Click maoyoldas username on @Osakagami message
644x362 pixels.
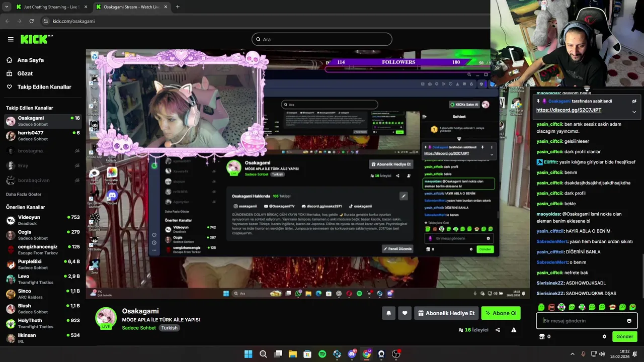click(548, 214)
